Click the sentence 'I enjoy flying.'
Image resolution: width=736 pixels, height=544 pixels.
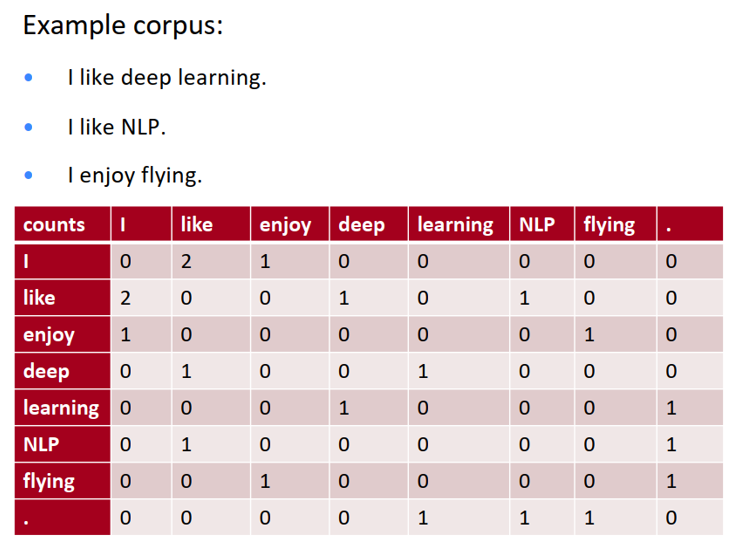135,176
